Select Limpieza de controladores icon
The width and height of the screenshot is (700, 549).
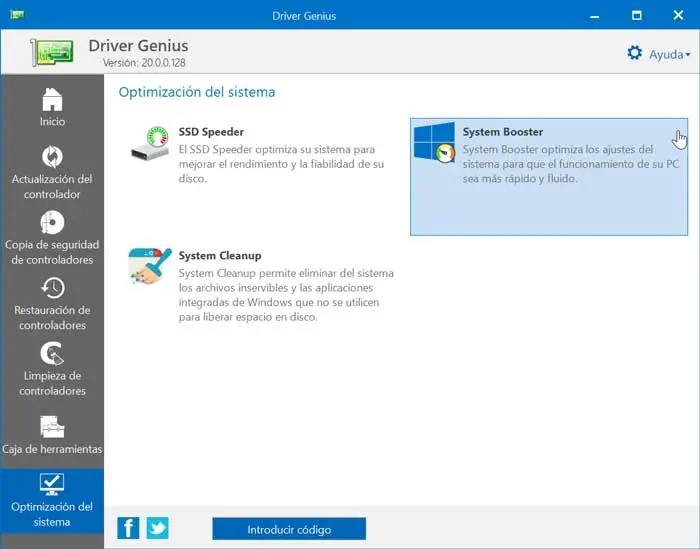click(52, 353)
